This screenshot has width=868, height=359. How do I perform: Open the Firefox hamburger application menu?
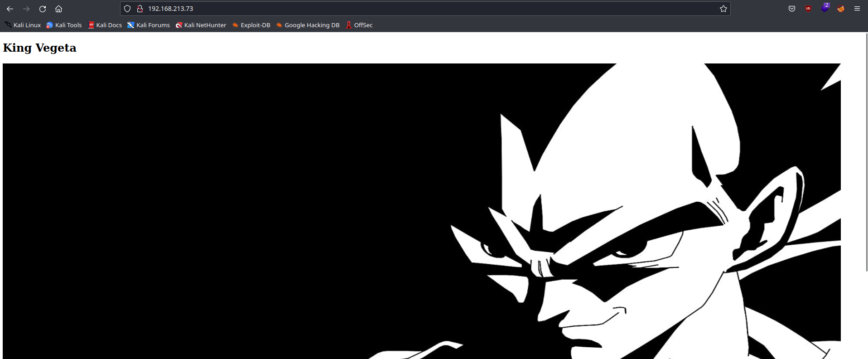click(857, 9)
